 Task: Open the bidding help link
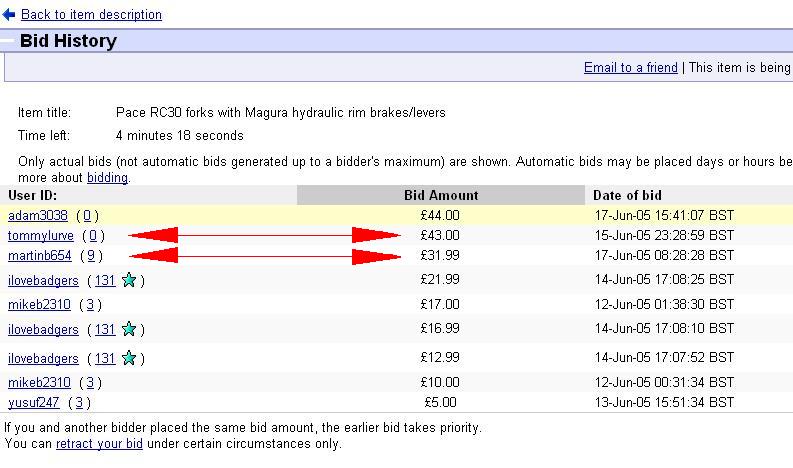(x=107, y=178)
